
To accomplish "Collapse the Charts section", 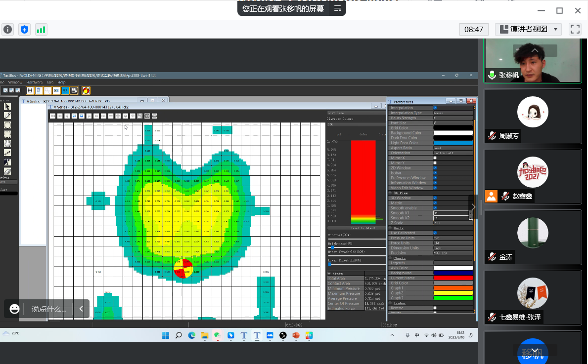I will [x=390, y=258].
